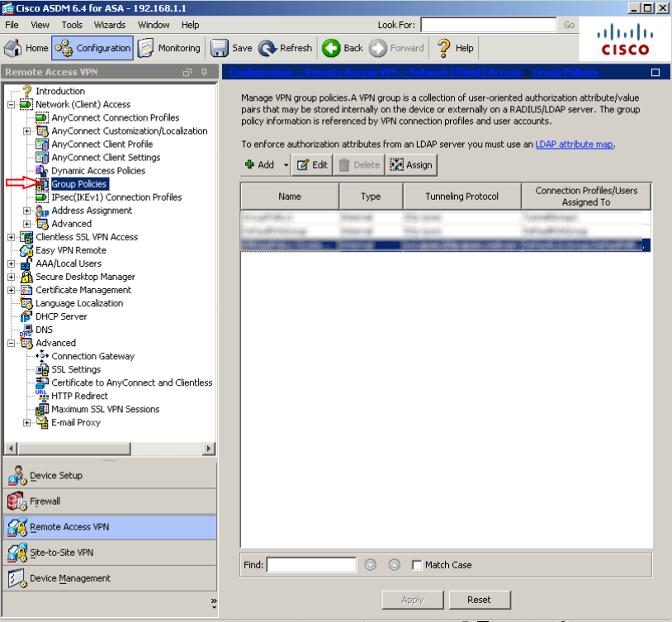
Task: Click the Help question mark icon
Action: (x=444, y=48)
